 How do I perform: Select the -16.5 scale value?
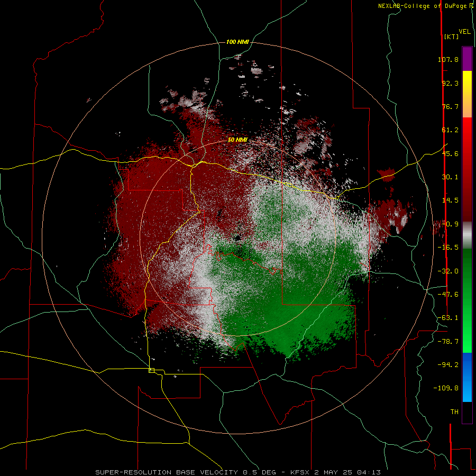pyautogui.click(x=448, y=248)
